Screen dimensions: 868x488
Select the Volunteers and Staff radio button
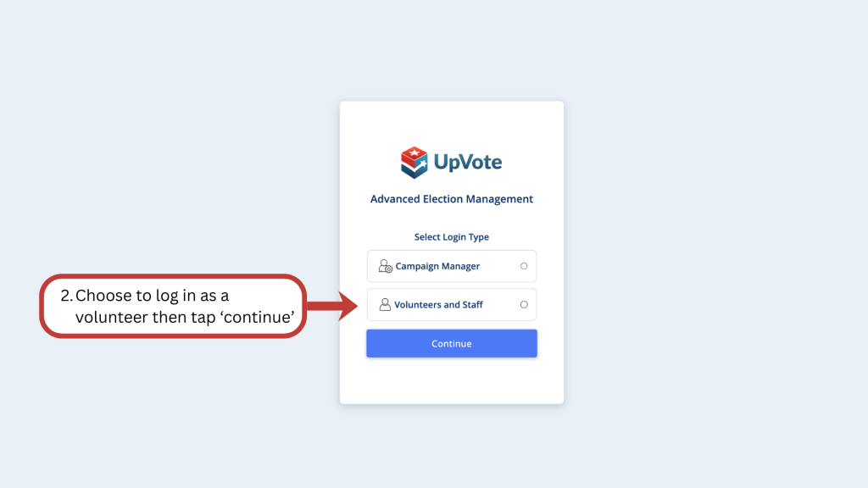pos(524,304)
